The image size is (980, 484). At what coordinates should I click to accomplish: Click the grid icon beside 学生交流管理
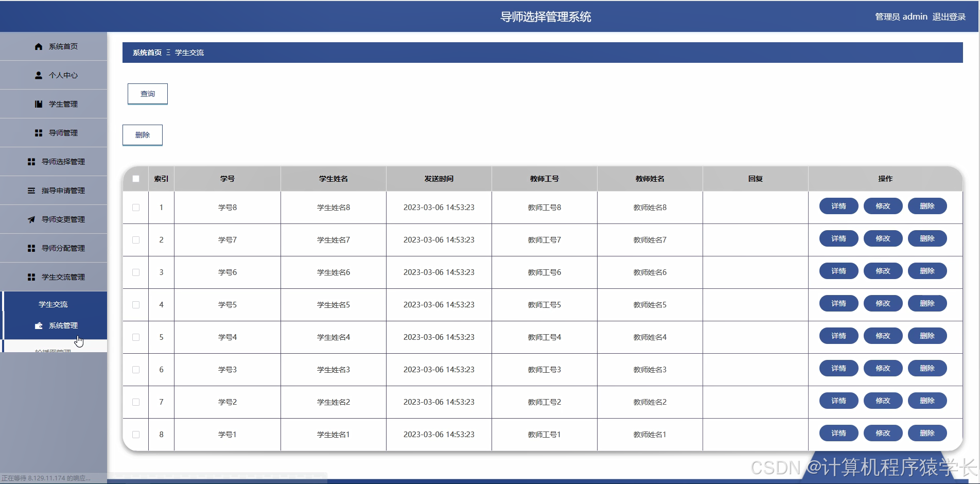(x=31, y=277)
